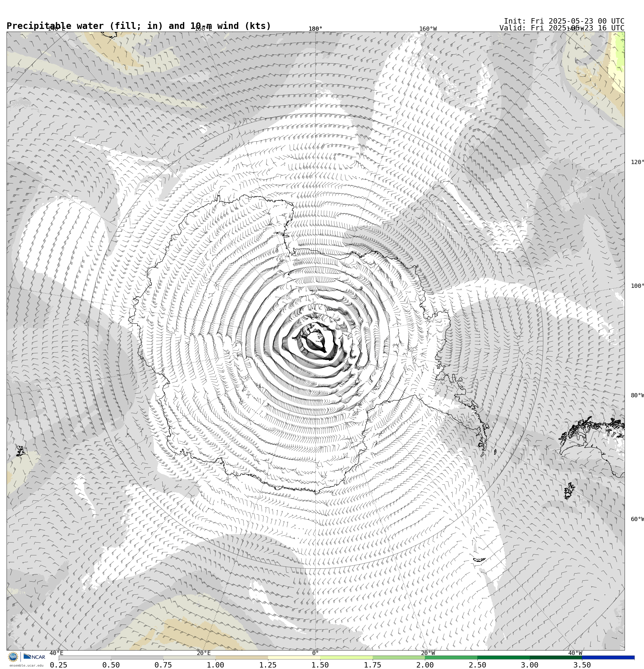644x669 pixels.
Task: Click the 160°W longitude label at top
Action: pyautogui.click(x=428, y=29)
